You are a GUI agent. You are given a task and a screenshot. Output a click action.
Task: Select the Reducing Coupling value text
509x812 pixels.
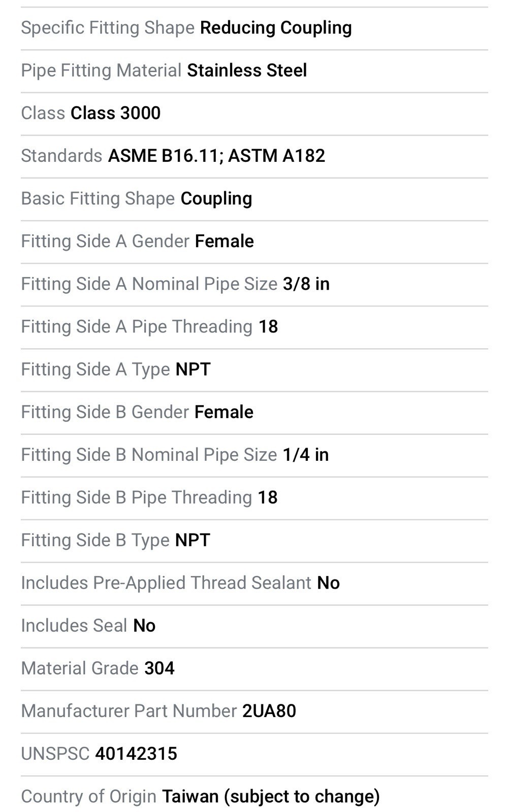pos(276,28)
